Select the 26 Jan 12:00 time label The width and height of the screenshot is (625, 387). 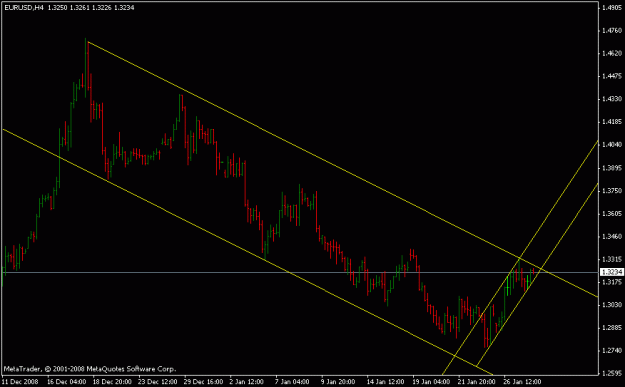click(523, 382)
